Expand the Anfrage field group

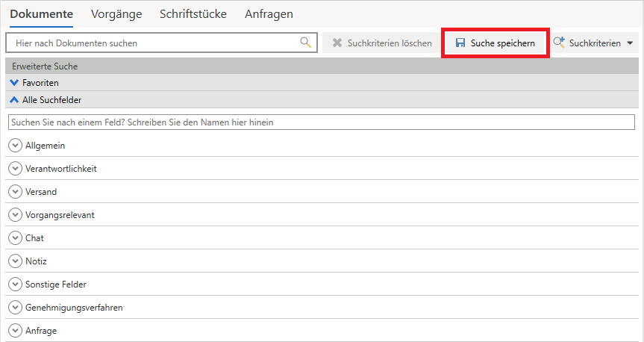tap(15, 330)
